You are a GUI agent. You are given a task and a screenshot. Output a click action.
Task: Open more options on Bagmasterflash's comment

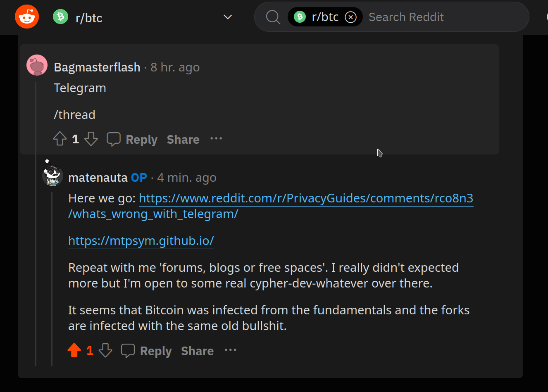point(216,139)
